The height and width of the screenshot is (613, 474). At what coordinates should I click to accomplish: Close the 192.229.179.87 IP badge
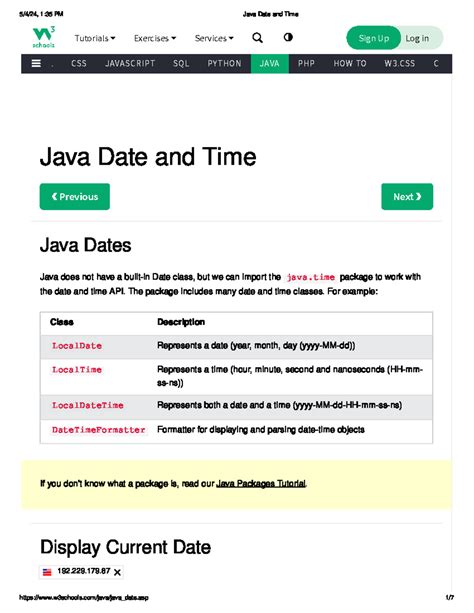[x=117, y=572]
